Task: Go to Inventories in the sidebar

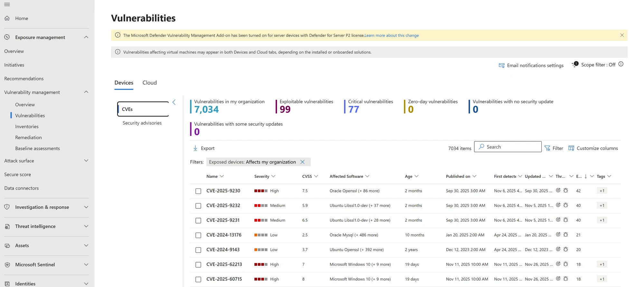Action: pyautogui.click(x=27, y=127)
